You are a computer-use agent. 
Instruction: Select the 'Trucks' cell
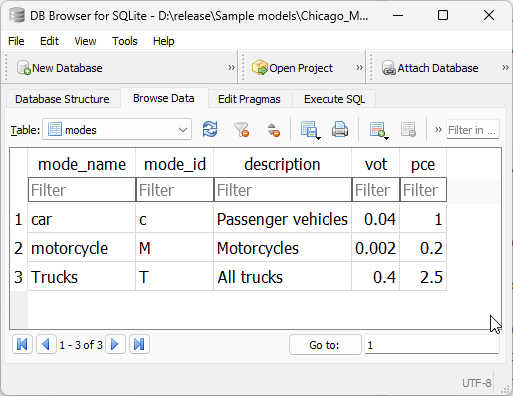pos(82,277)
